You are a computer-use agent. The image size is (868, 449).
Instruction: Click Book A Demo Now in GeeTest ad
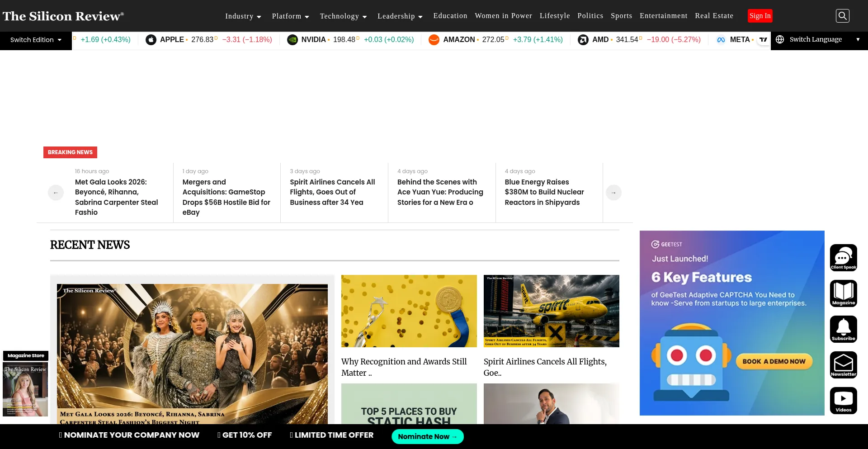click(774, 361)
